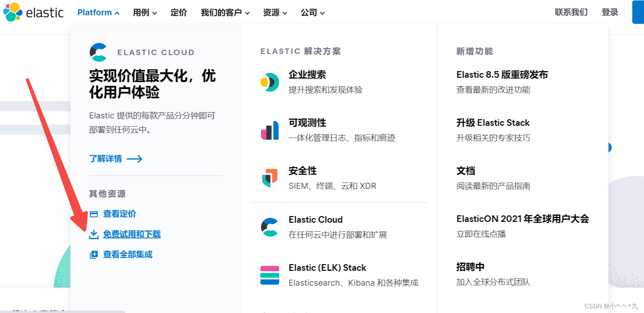Image resolution: width=644 pixels, height=313 pixels.
Task: Expand the 公司 dropdown
Action: coord(313,13)
